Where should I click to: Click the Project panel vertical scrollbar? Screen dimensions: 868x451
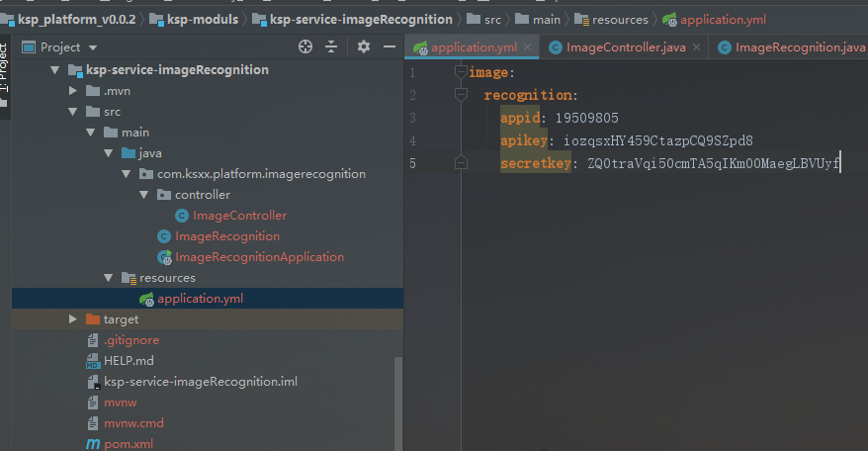point(397,404)
